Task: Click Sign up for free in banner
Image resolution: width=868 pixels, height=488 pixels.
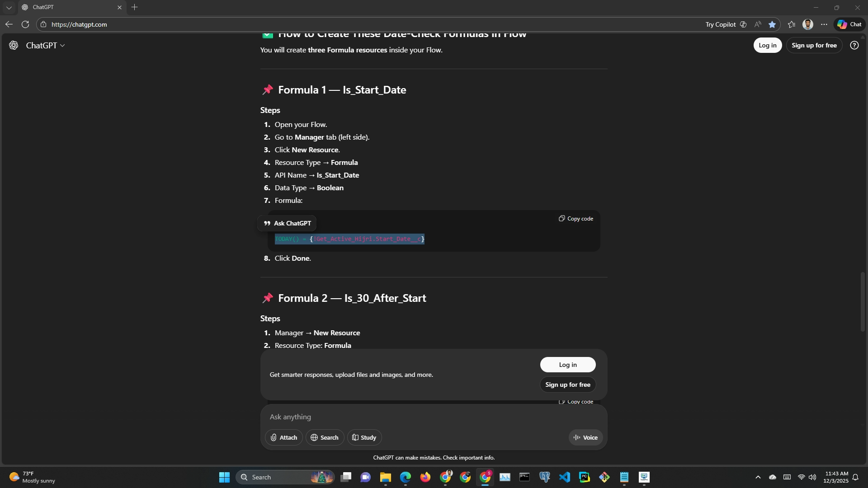Action: (567, 385)
